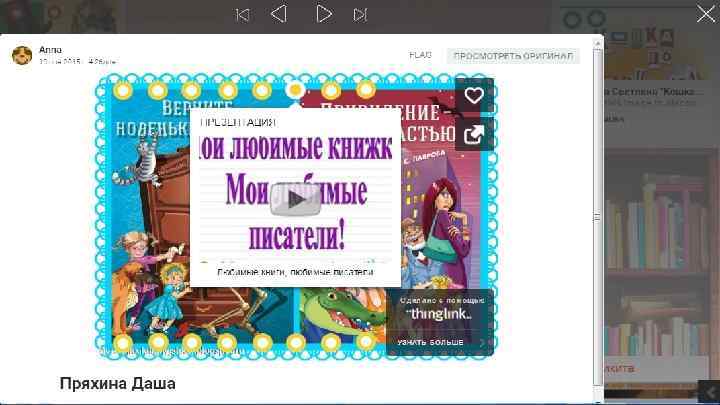720x405 pixels.
Task: Click the fifth yellow hotspot in bottom row
Action: [262, 343]
